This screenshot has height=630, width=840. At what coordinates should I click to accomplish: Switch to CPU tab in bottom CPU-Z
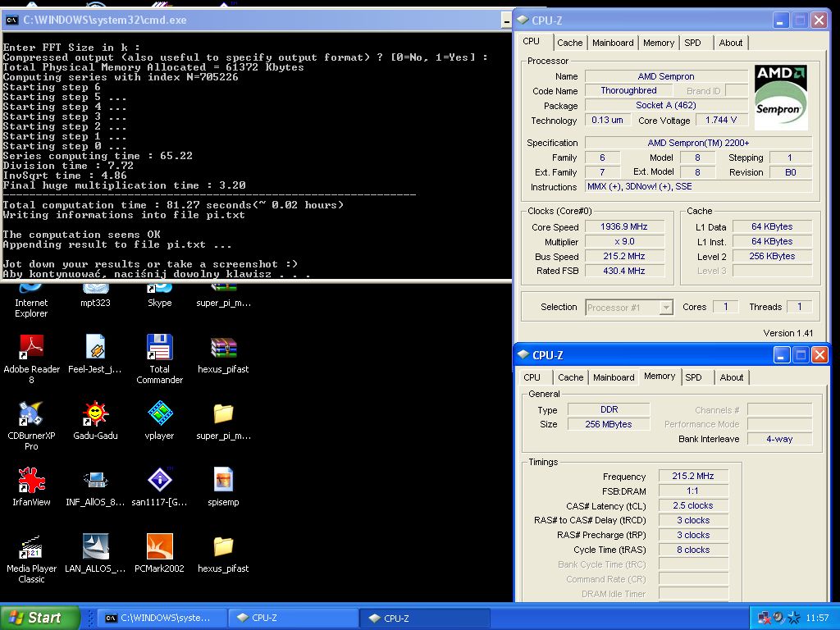tap(532, 377)
